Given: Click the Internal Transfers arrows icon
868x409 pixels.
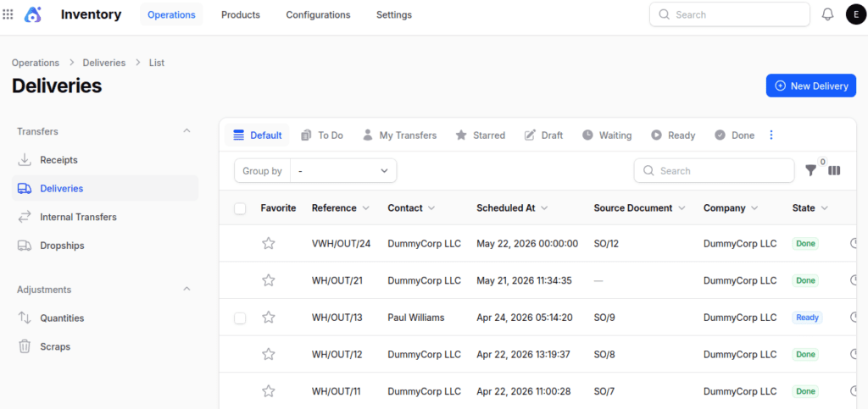Looking at the screenshot, I should pos(25,218).
